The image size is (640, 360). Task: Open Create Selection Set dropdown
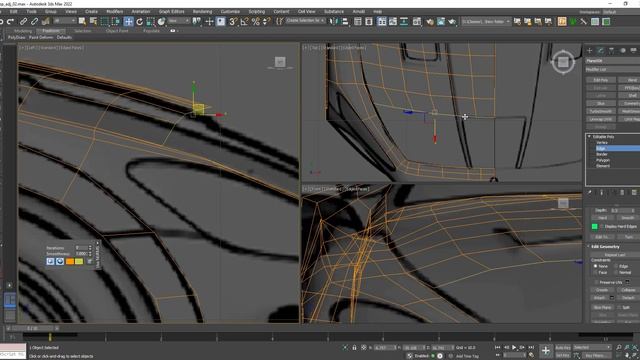click(305, 21)
